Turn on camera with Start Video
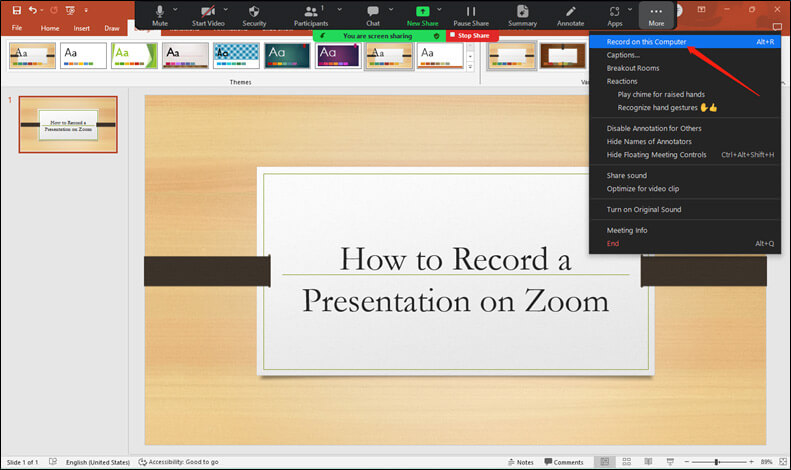This screenshot has height=470, width=791. pyautogui.click(x=208, y=15)
